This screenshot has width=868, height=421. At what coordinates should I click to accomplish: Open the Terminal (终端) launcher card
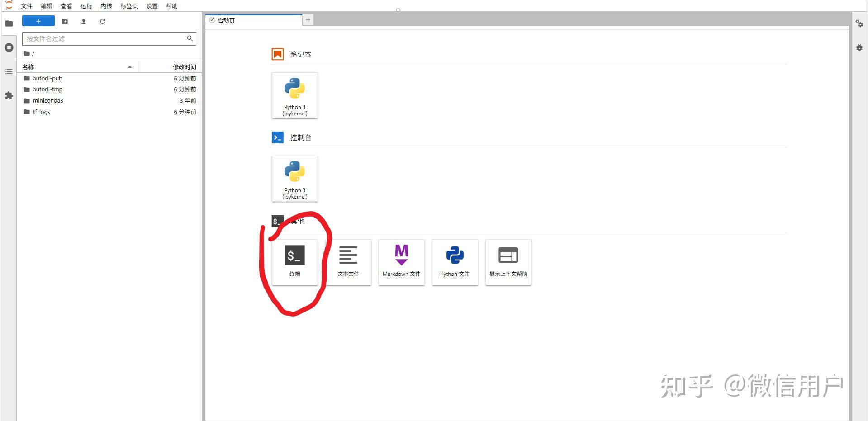point(295,262)
